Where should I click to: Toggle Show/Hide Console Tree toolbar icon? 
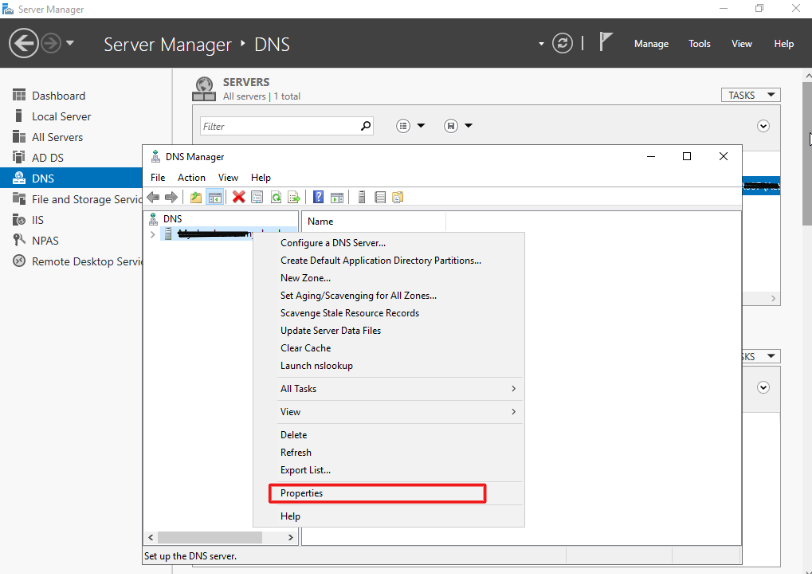215,197
